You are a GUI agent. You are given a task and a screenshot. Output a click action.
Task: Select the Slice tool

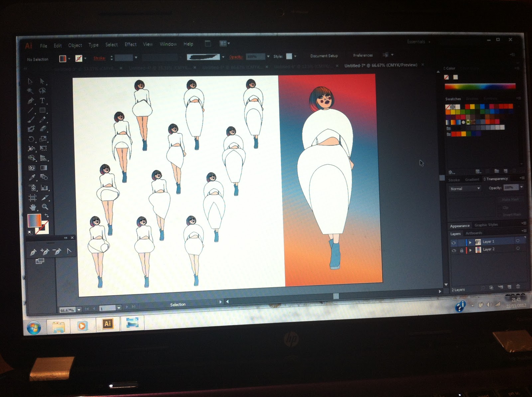45,198
